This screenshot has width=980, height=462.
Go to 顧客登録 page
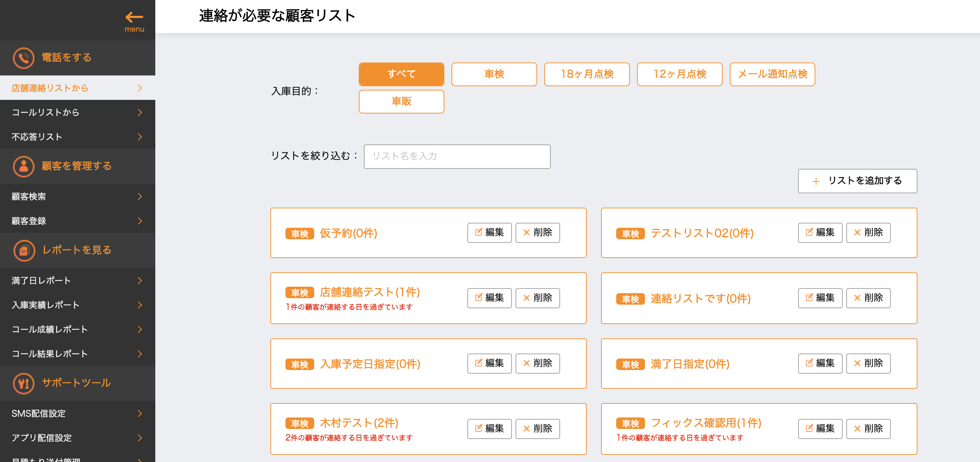(x=78, y=221)
